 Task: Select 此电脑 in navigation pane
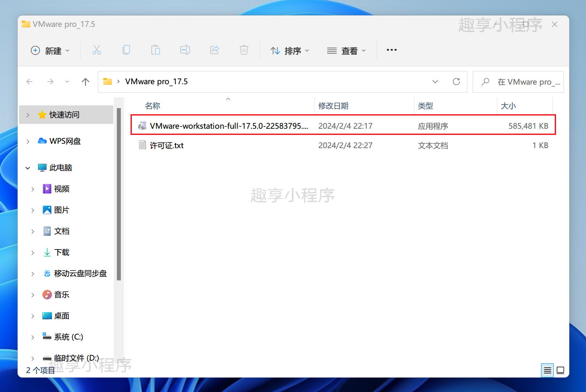[61, 168]
